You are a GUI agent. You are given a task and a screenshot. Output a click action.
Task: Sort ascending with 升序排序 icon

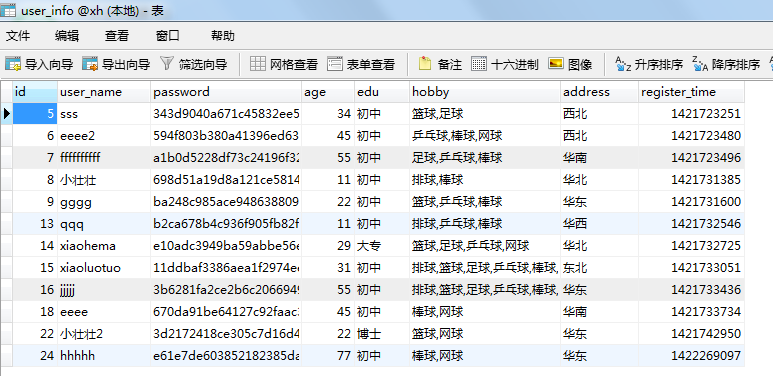click(x=623, y=64)
